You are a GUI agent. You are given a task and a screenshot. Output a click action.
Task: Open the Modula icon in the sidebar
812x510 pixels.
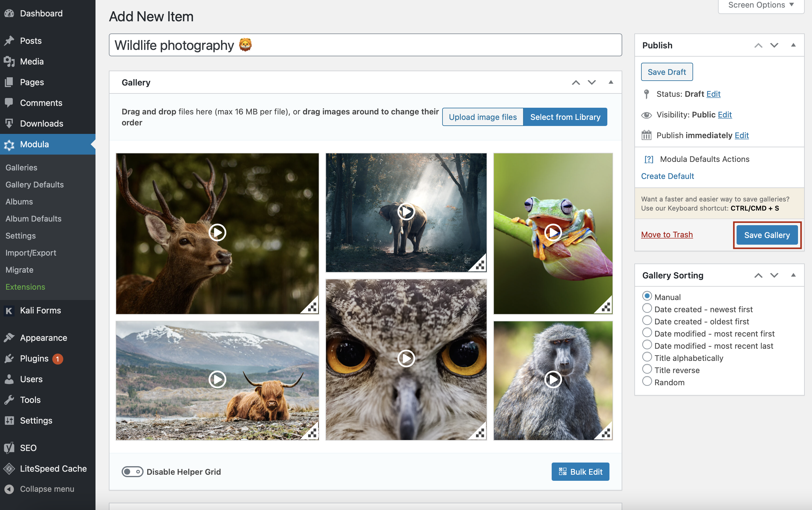pyautogui.click(x=9, y=144)
